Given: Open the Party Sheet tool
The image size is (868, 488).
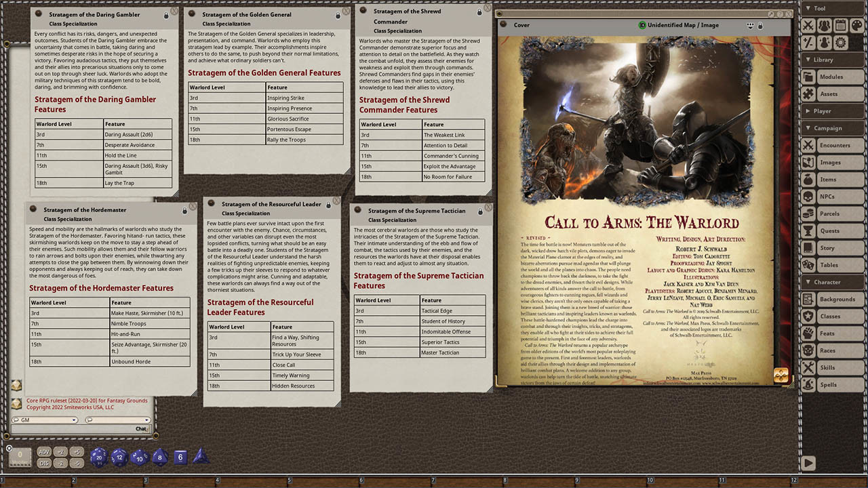Looking at the screenshot, I should (824, 25).
